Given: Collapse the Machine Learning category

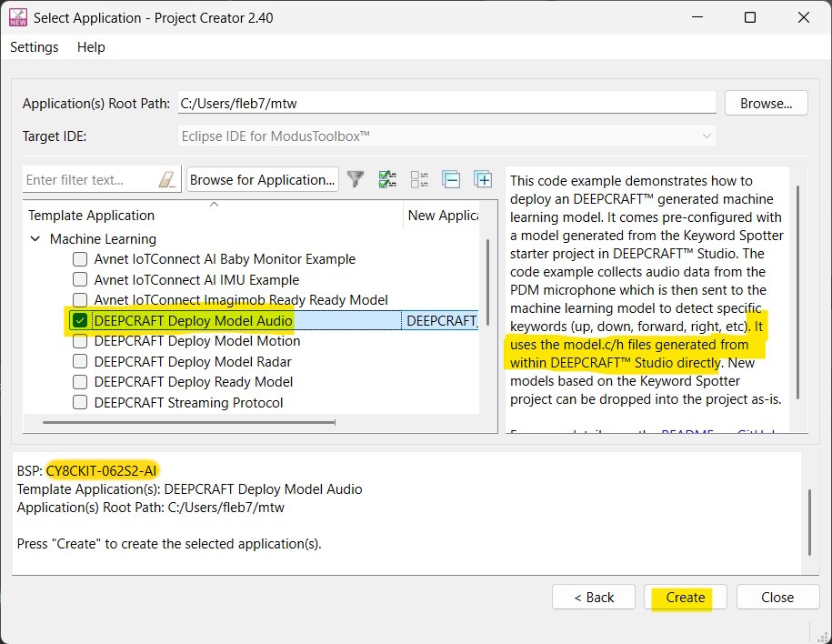Looking at the screenshot, I should pyautogui.click(x=35, y=239).
